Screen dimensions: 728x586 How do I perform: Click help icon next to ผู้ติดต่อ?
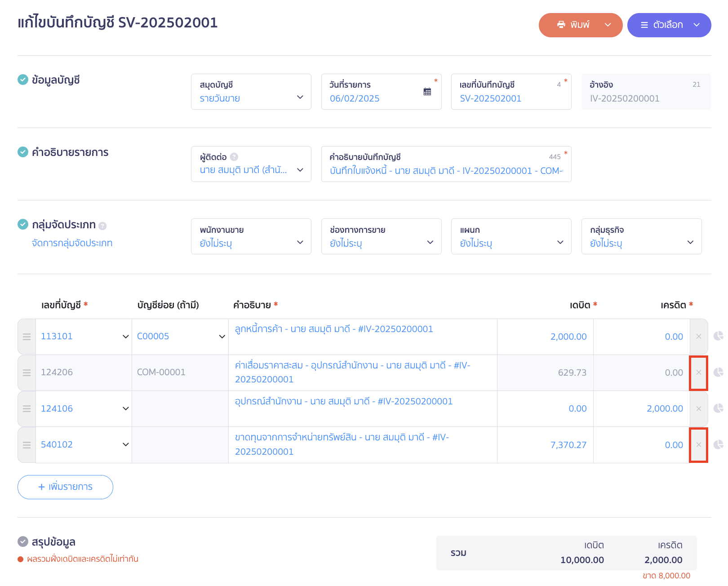tap(234, 157)
